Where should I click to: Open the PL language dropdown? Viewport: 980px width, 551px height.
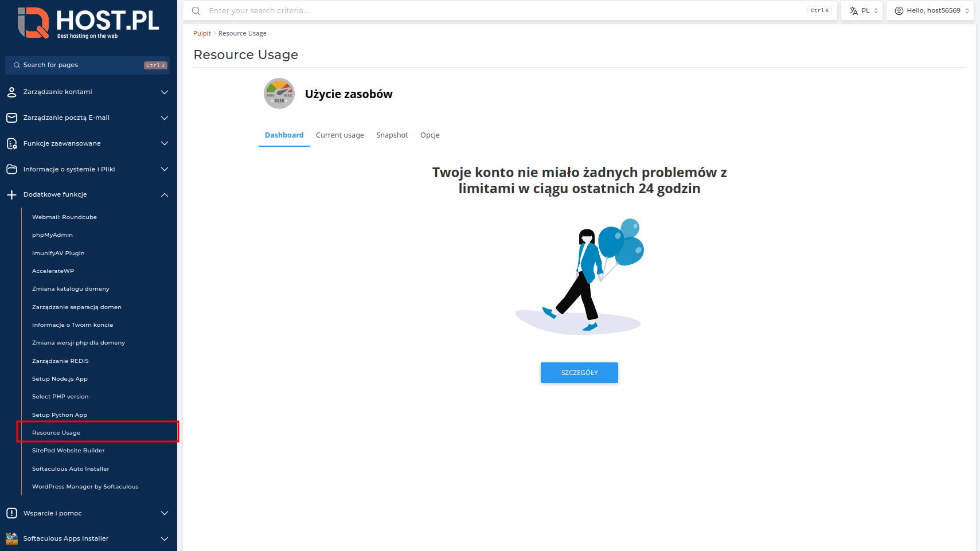coord(861,10)
